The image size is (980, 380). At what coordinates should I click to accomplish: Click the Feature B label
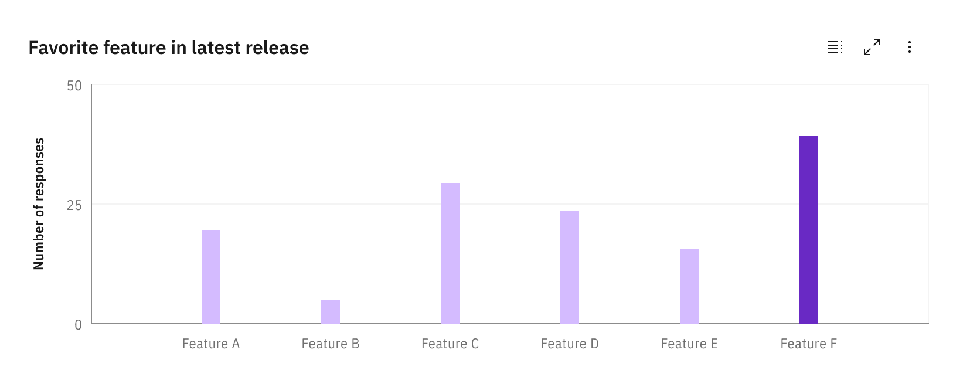click(331, 344)
